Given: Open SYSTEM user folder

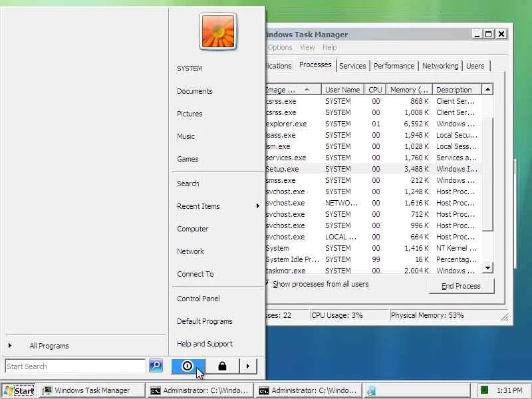Looking at the screenshot, I should (x=190, y=68).
